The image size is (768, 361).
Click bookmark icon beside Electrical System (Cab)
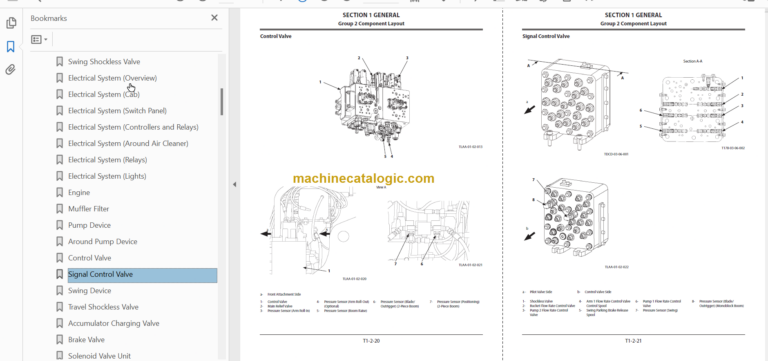click(x=59, y=94)
